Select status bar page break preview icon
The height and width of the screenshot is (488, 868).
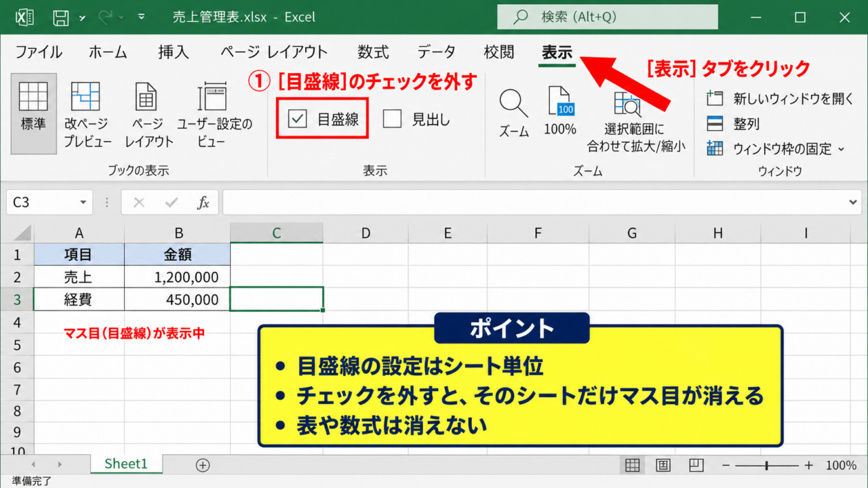696,465
